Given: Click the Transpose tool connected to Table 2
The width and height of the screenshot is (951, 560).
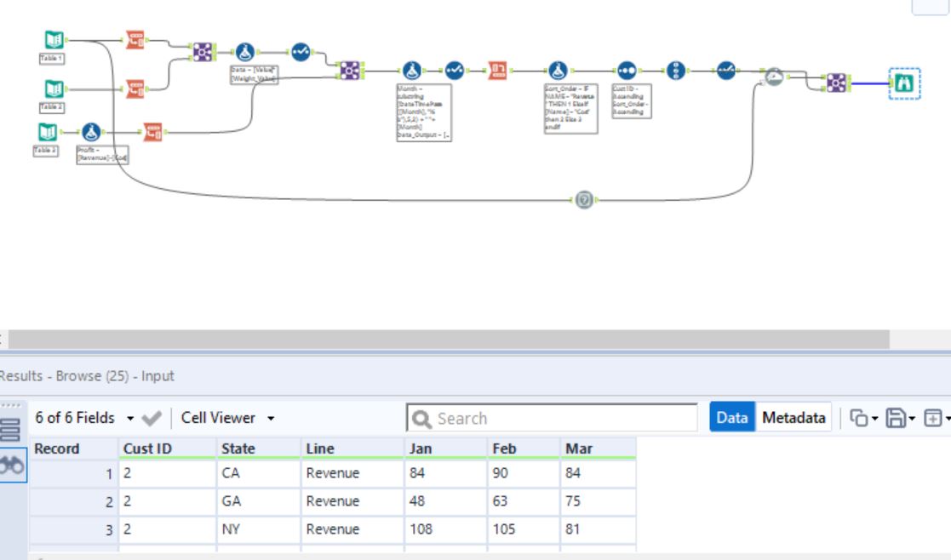Looking at the screenshot, I should tap(135, 89).
